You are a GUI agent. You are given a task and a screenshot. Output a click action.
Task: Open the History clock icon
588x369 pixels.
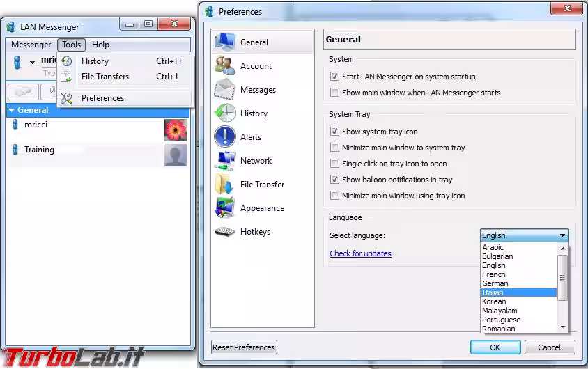coord(225,113)
